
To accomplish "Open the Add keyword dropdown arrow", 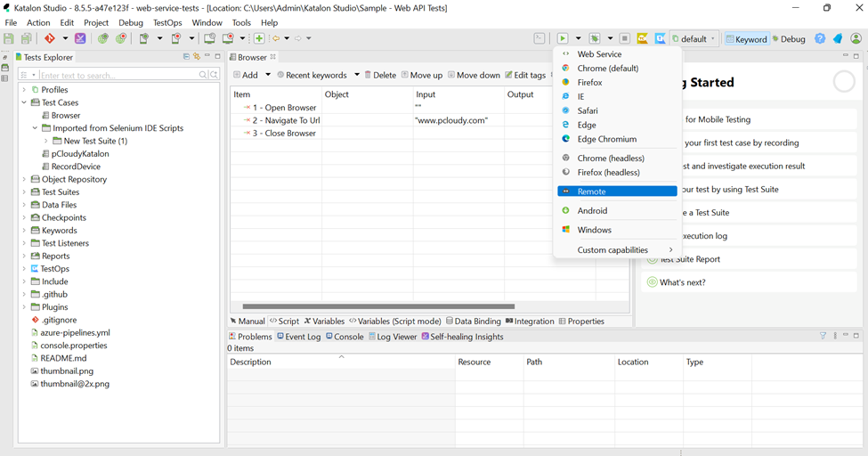I will click(266, 75).
